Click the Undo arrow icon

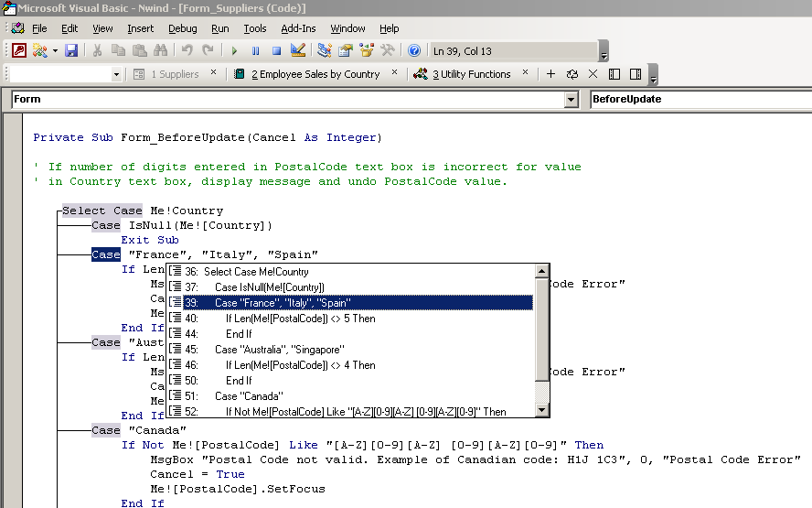click(187, 50)
